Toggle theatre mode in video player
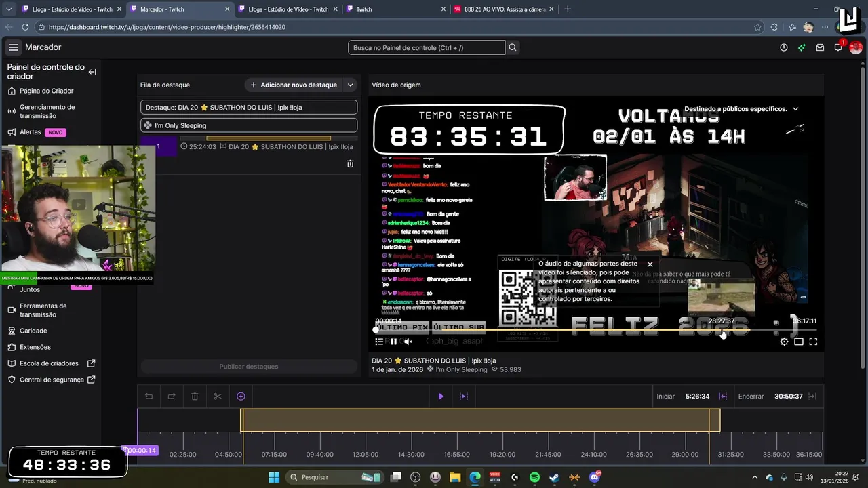The height and width of the screenshot is (488, 868). point(799,342)
